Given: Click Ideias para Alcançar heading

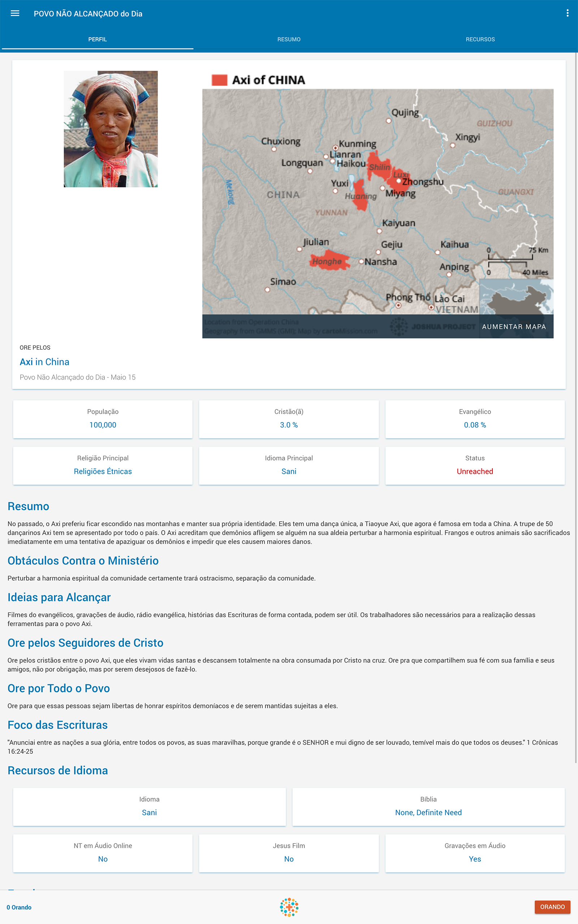Looking at the screenshot, I should tap(59, 597).
